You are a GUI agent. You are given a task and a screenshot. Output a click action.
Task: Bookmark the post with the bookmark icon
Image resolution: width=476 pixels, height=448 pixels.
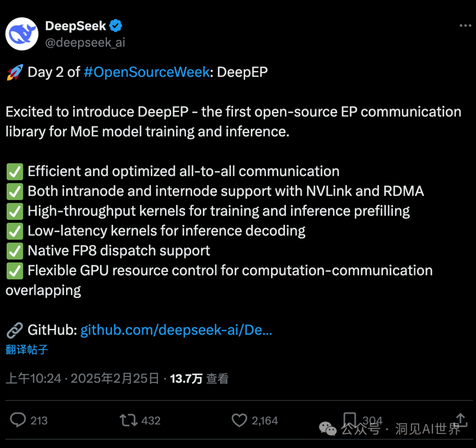tap(350, 419)
